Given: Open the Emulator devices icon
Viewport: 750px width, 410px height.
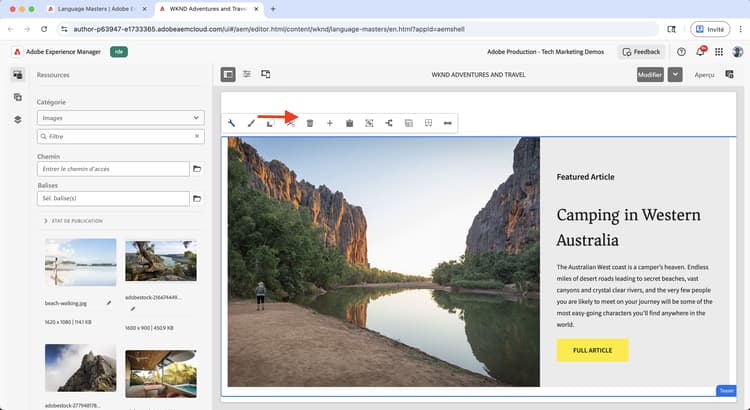Looking at the screenshot, I should tap(265, 74).
